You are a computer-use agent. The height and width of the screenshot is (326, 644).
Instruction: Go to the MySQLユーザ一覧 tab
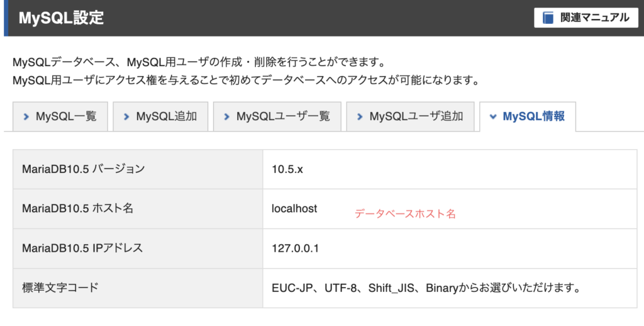[277, 116]
